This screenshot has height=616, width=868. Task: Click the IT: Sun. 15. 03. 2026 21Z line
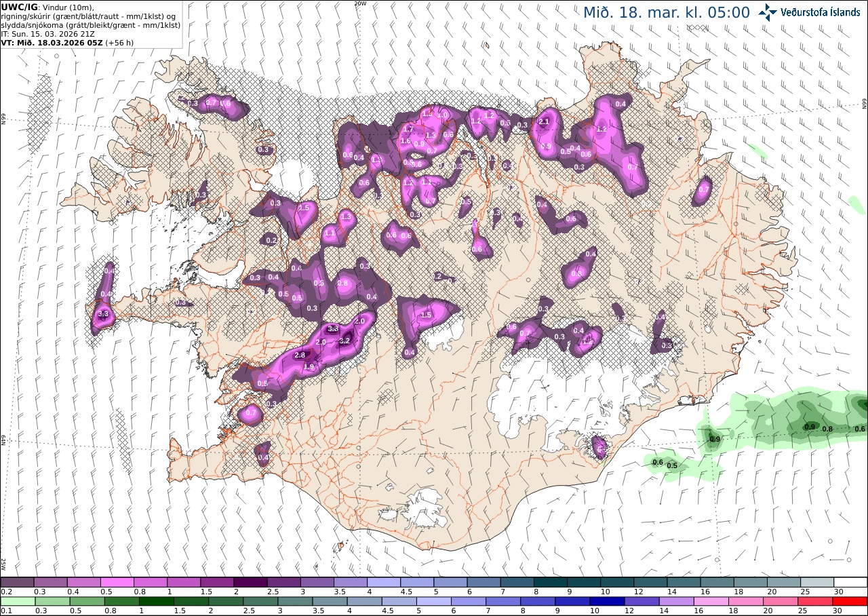pyautogui.click(x=47, y=33)
